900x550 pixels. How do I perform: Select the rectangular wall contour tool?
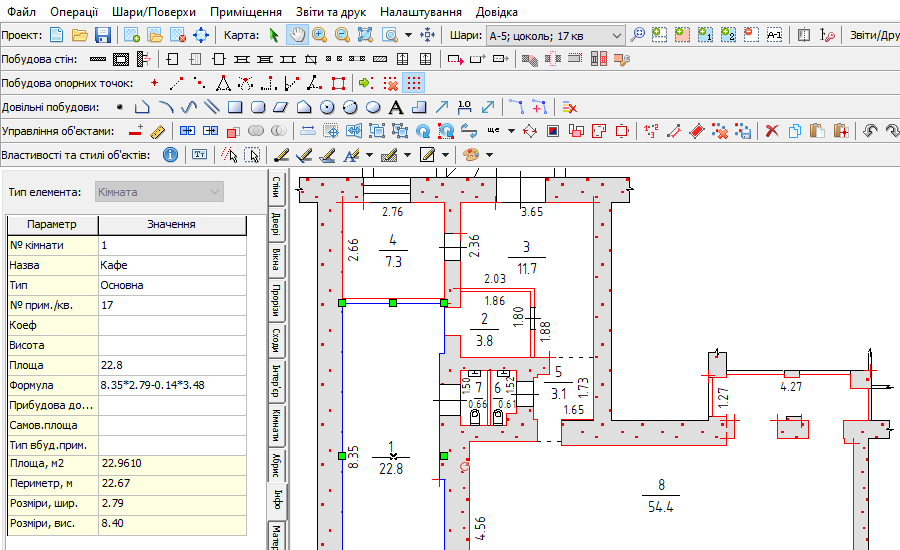(121, 59)
